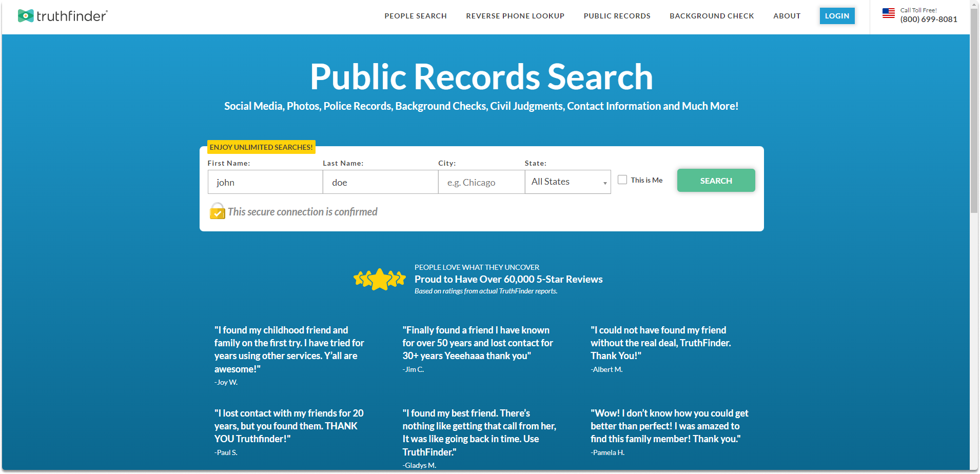The width and height of the screenshot is (980, 474).
Task: Click 'People love what they uncover' text
Action: (x=477, y=267)
